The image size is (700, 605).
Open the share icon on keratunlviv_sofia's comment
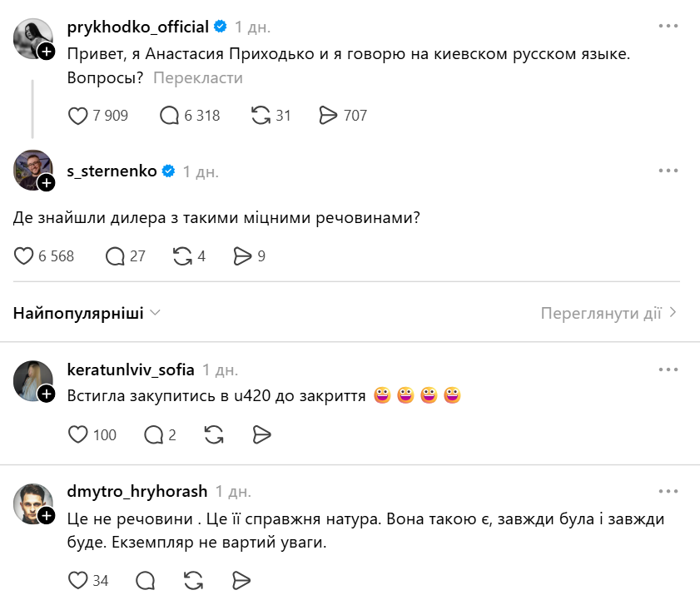click(x=262, y=434)
